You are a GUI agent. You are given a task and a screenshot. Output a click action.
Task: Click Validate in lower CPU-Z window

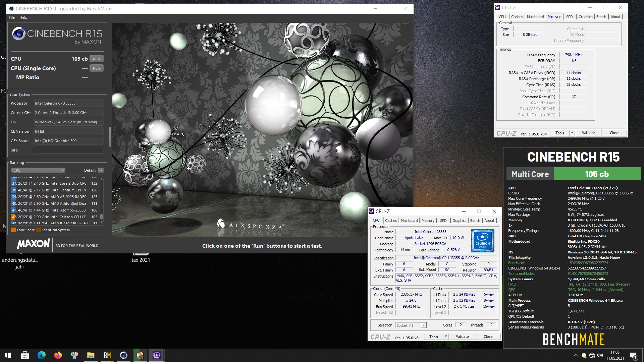pyautogui.click(x=462, y=337)
